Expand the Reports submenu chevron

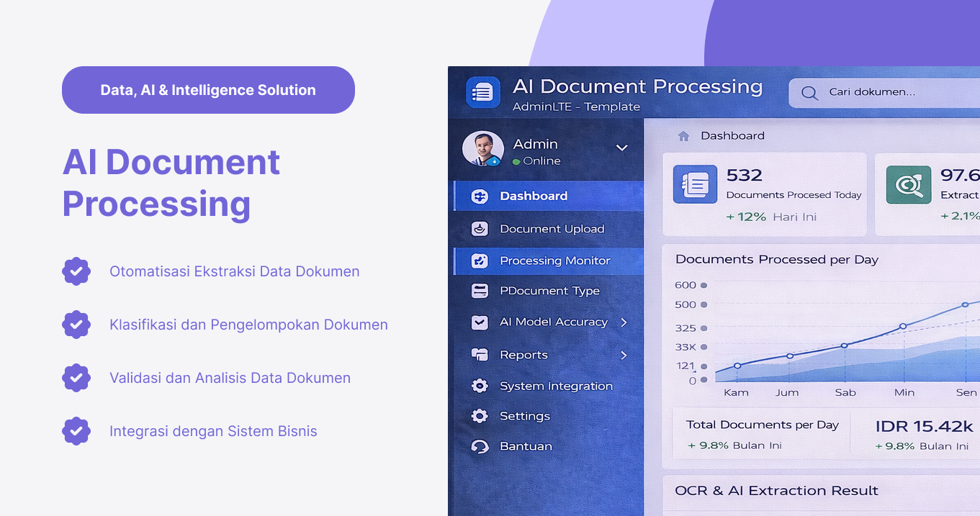click(x=624, y=355)
